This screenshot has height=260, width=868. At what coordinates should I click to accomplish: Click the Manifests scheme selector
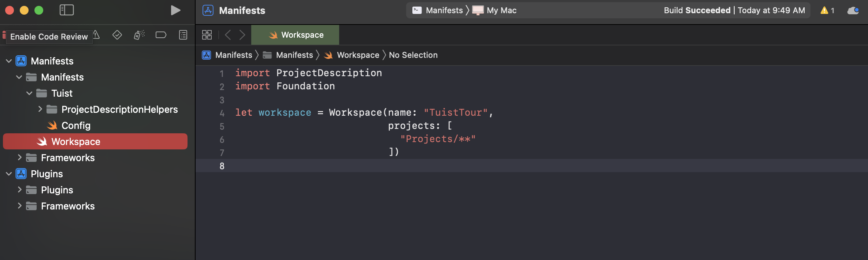tap(437, 10)
